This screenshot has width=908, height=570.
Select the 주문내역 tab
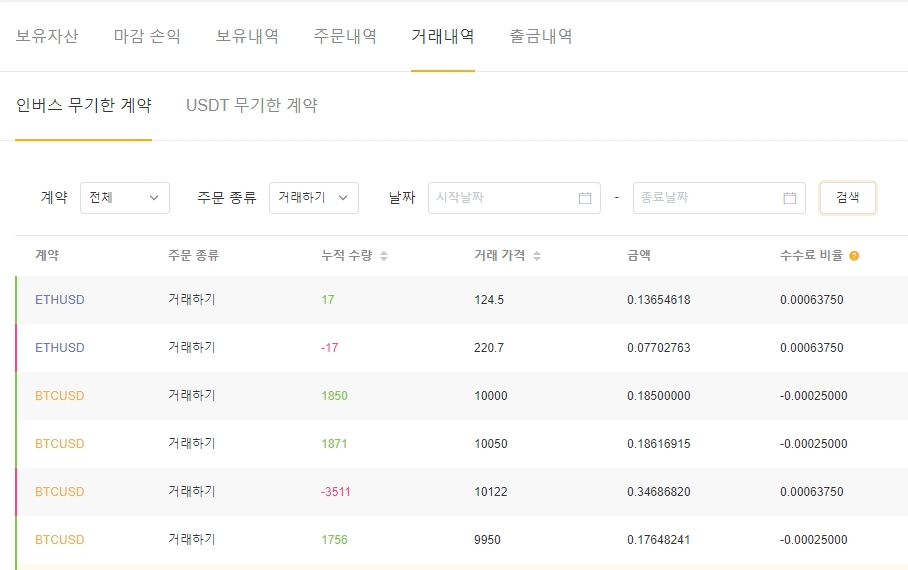pos(345,36)
